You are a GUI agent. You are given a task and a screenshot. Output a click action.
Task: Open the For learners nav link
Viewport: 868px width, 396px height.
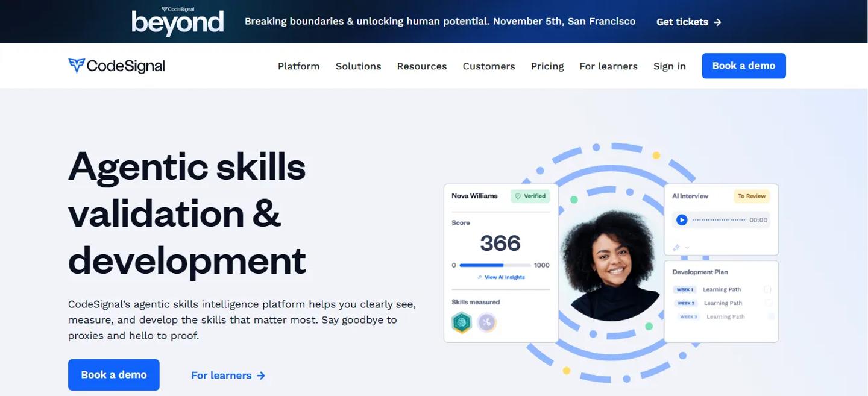coord(608,66)
